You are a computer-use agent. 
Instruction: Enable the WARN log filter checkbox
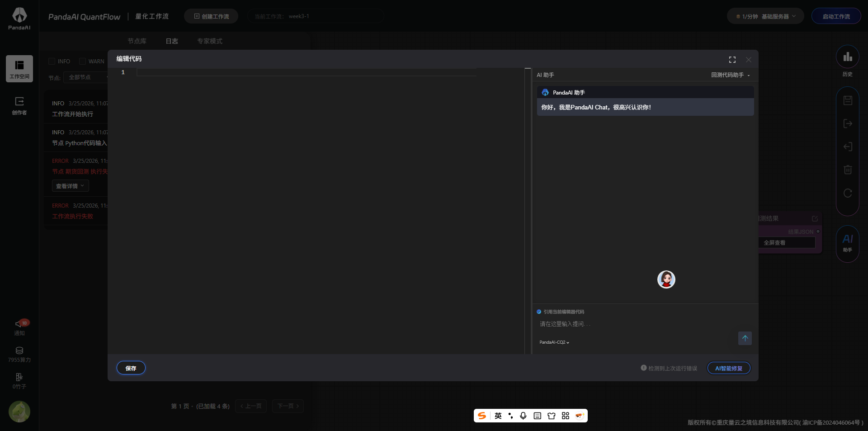[x=83, y=62]
